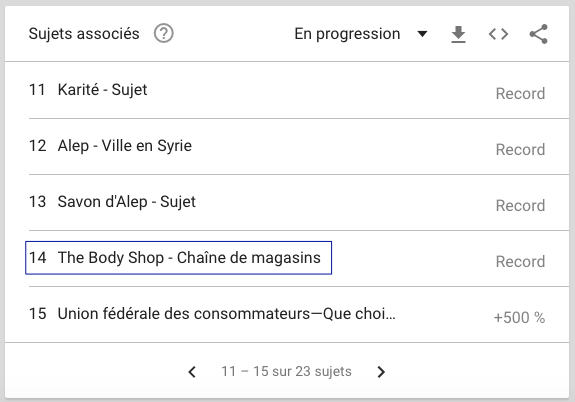Open the help icon beside Sujets associés

pos(164,34)
